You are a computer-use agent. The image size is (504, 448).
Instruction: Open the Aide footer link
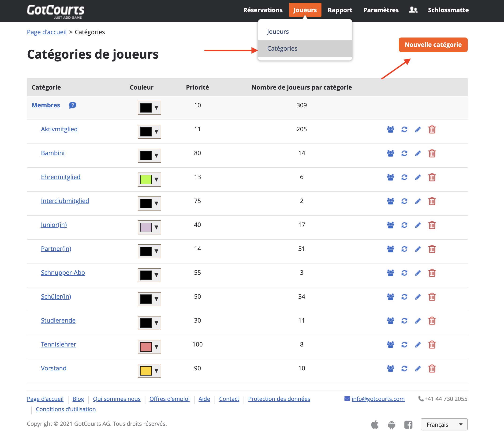[204, 399]
